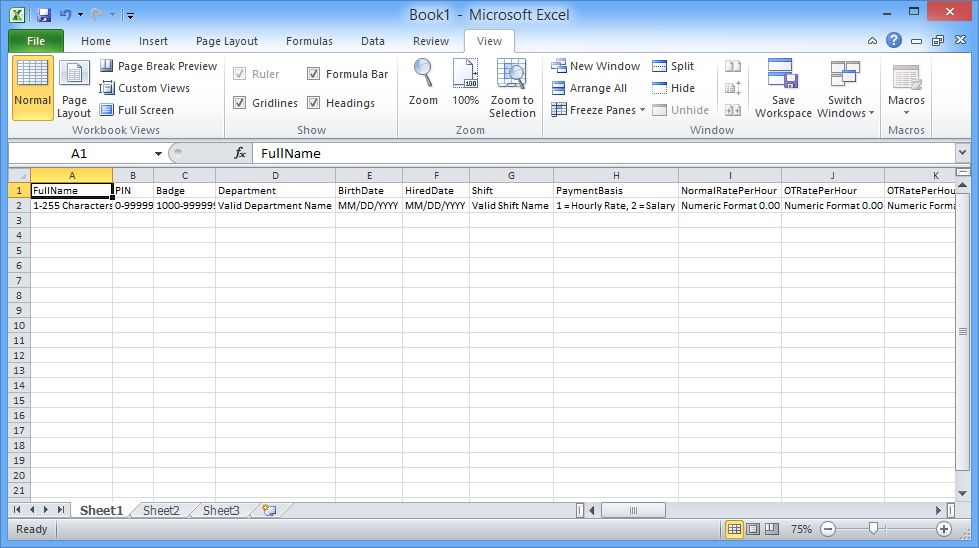
Task: Switch to Sheet3 tab
Action: tap(221, 510)
